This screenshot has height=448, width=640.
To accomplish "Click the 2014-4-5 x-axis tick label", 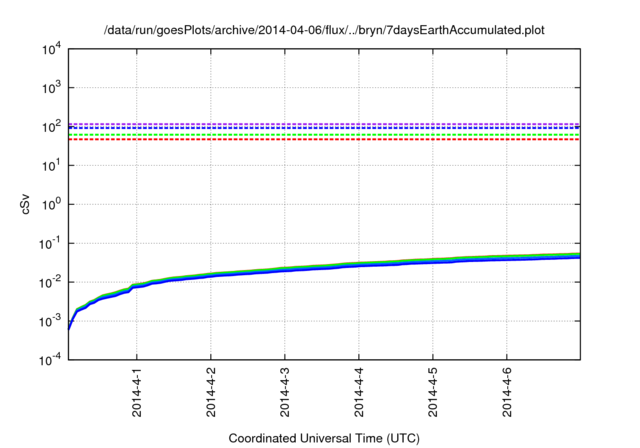I will click(433, 394).
